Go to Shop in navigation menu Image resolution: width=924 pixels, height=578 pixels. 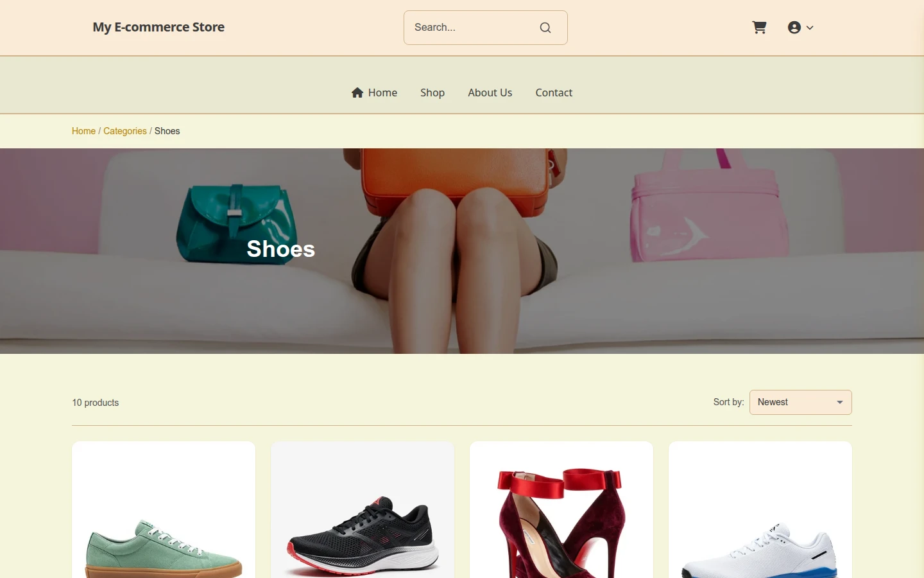click(x=432, y=92)
